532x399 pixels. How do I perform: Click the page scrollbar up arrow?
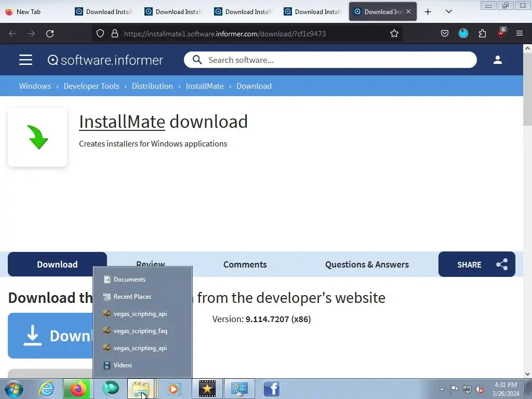[x=528, y=48]
